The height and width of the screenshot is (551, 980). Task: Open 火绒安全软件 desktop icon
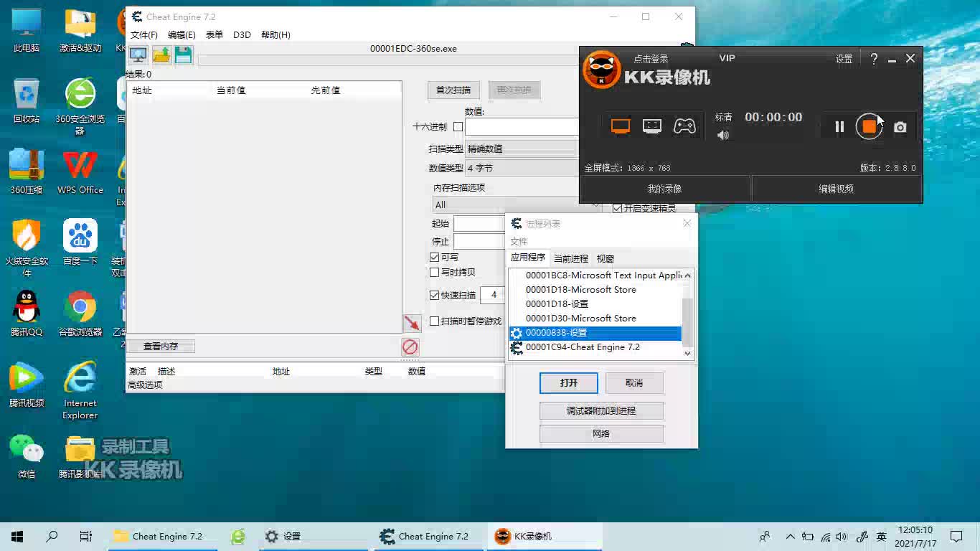(x=27, y=248)
